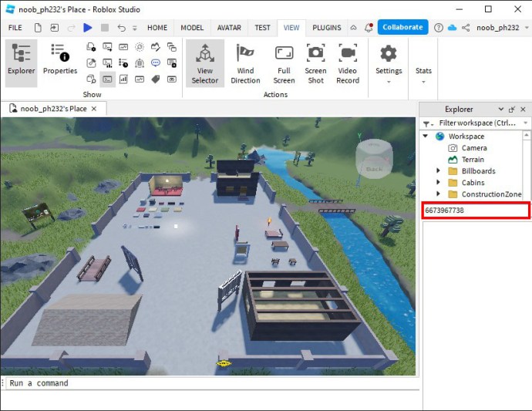Image resolution: width=532 pixels, height=411 pixels.
Task: Collapse the Workspace tree node
Action: coord(426,136)
